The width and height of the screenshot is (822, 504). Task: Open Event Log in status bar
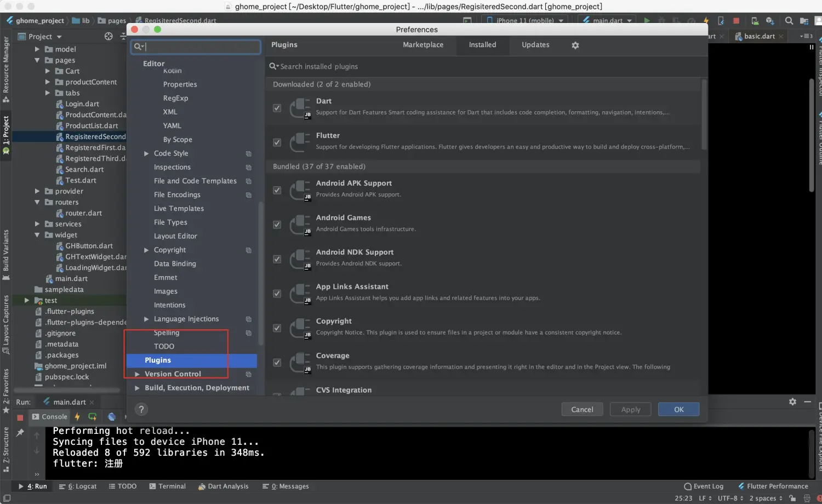(x=704, y=486)
